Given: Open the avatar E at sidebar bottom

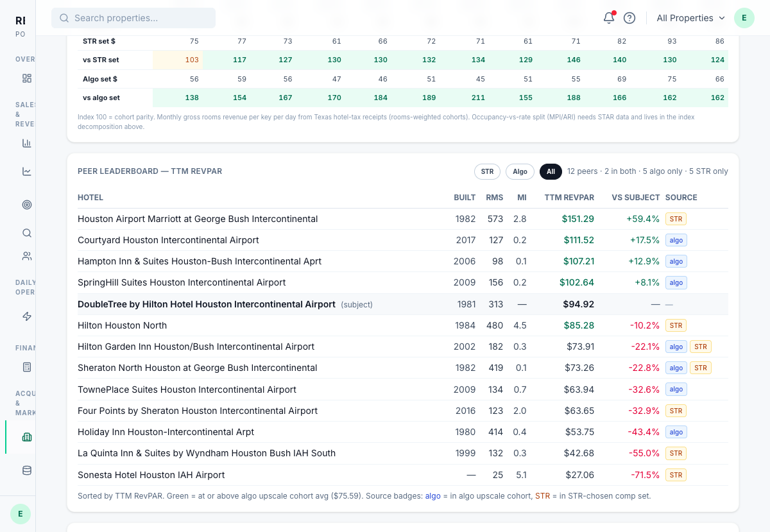Looking at the screenshot, I should coord(21,514).
